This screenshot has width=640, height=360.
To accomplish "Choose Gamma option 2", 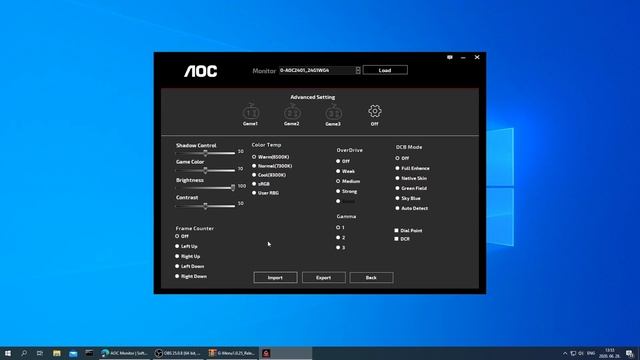I will point(340,238).
